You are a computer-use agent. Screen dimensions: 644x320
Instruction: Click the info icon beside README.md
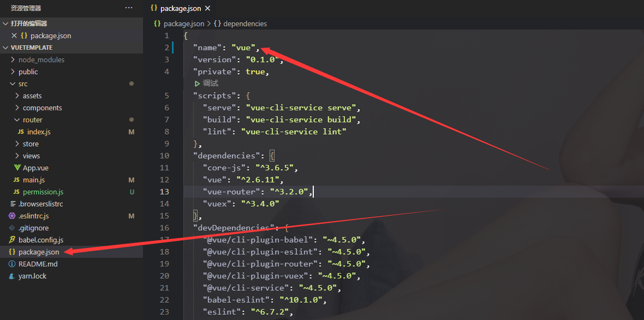tap(11, 264)
